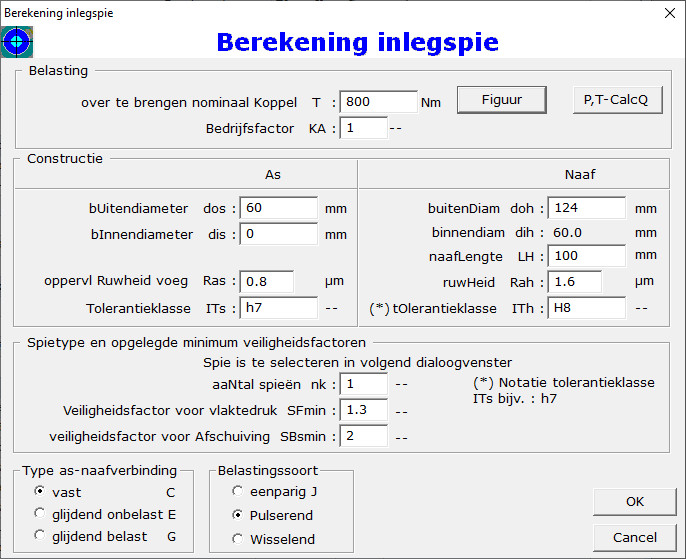Click 'Spie is te selecteren' info text
Image resolution: width=686 pixels, height=559 pixels.
[x=357, y=363]
